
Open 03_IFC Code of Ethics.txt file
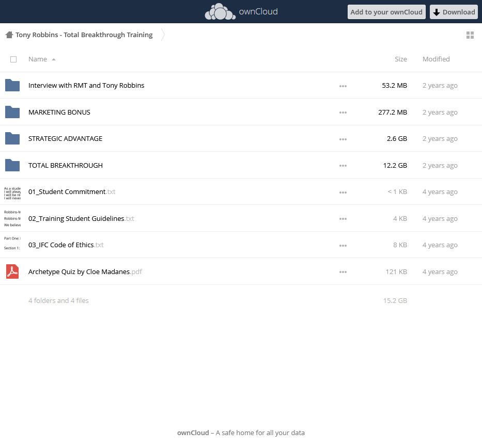pos(66,245)
